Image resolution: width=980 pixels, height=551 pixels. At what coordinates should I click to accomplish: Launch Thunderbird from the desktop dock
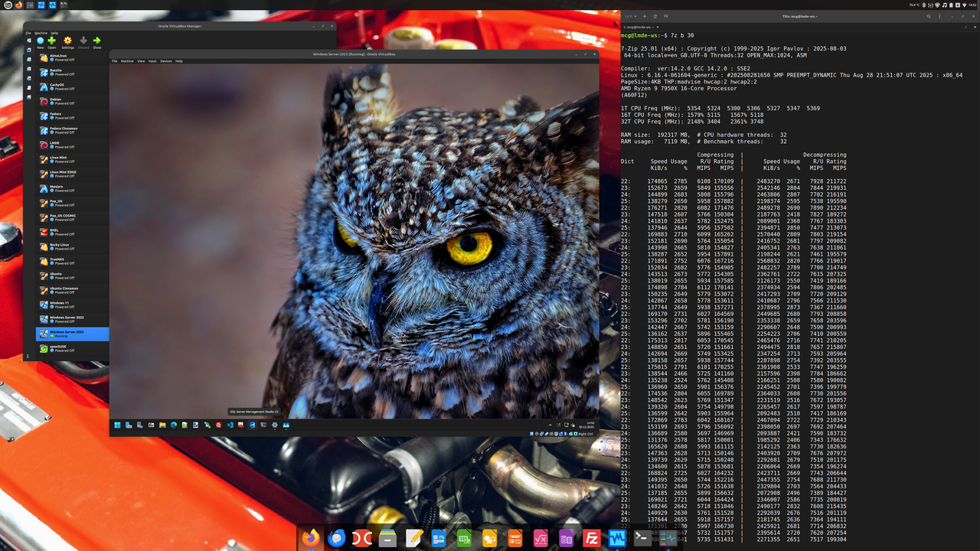tap(336, 538)
